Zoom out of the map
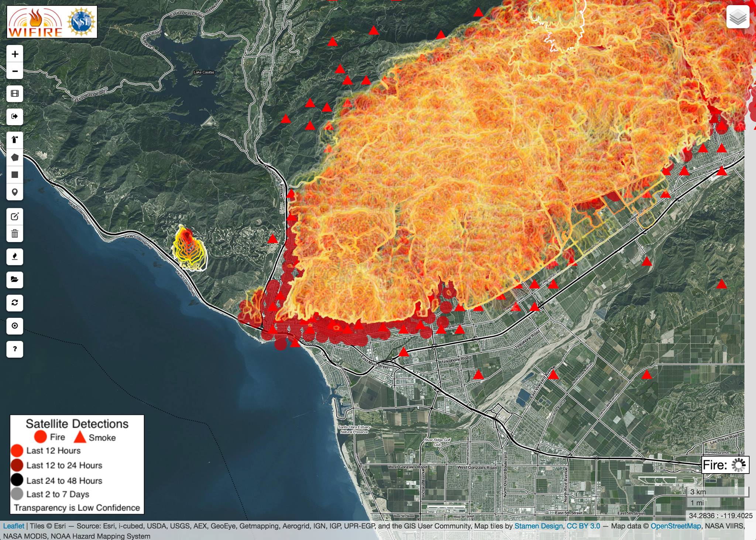Screen dimensions: 756x540 pos(15,71)
